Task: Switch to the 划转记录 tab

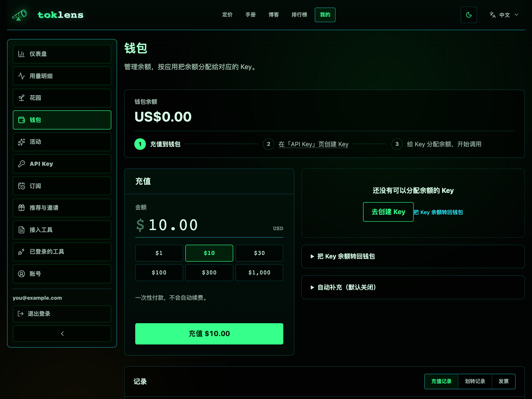Action: click(475, 381)
